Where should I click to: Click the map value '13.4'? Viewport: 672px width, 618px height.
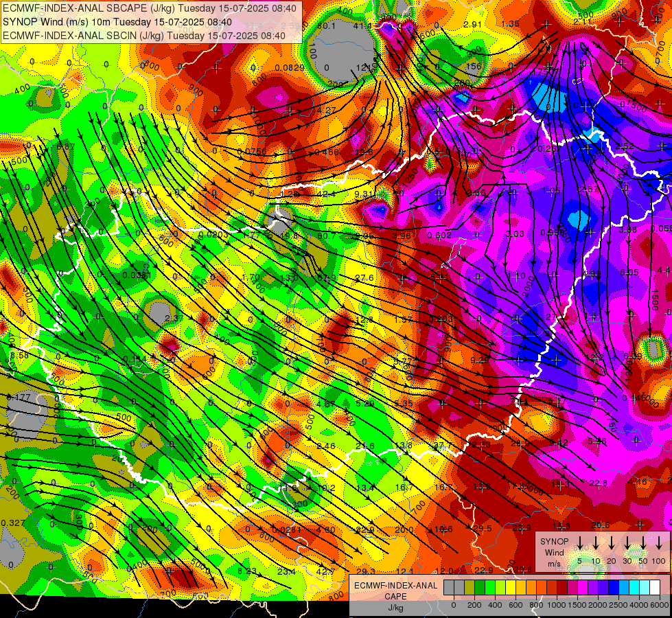point(364,488)
